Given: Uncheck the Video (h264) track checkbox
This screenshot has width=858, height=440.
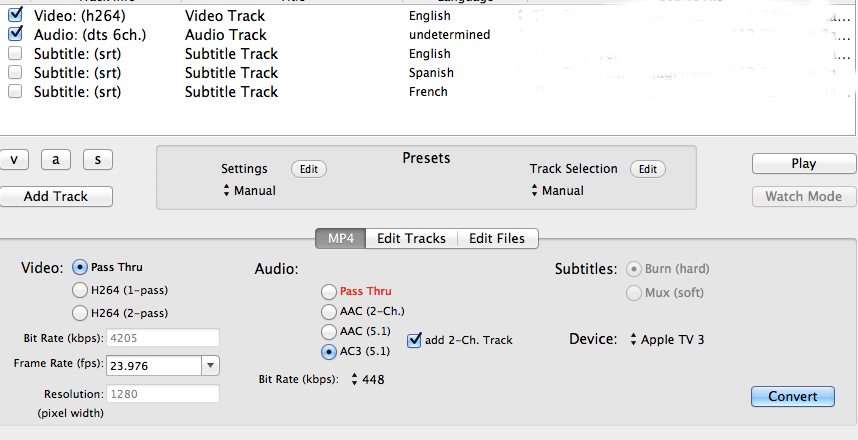Looking at the screenshot, I should point(15,16).
